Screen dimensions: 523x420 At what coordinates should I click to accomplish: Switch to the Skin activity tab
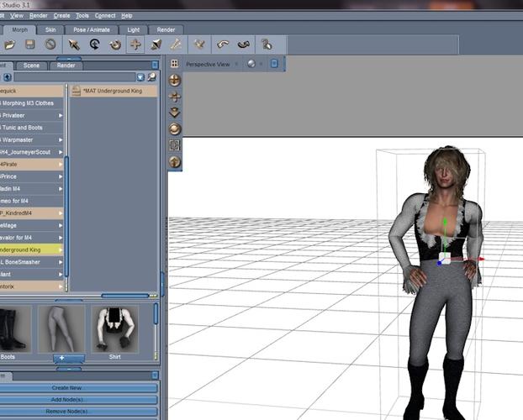click(x=50, y=29)
